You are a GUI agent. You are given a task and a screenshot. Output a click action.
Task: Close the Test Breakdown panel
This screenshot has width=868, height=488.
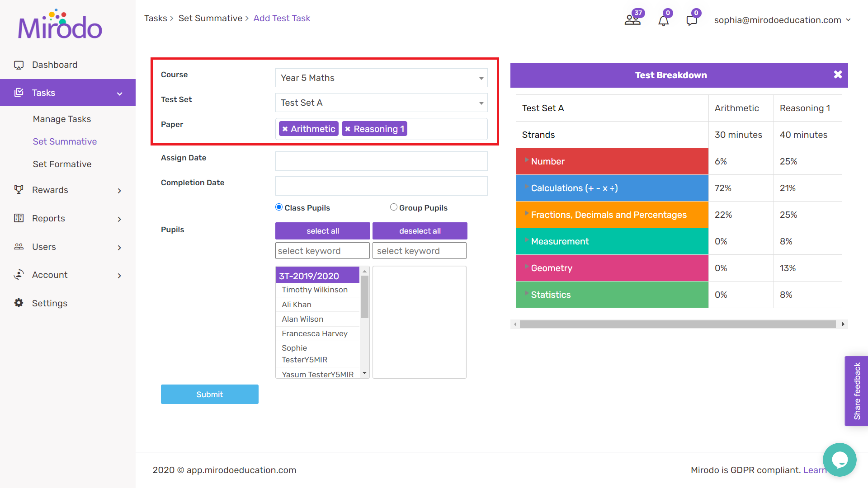[838, 75]
